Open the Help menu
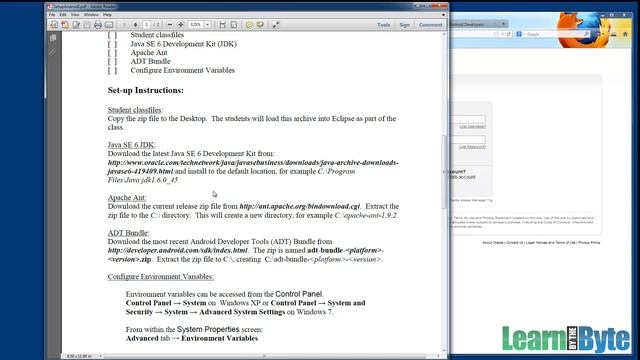640x360 pixels. coord(107,15)
